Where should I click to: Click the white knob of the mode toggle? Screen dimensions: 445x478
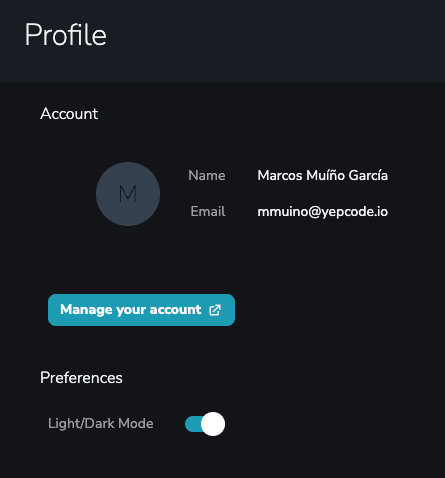tap(213, 424)
